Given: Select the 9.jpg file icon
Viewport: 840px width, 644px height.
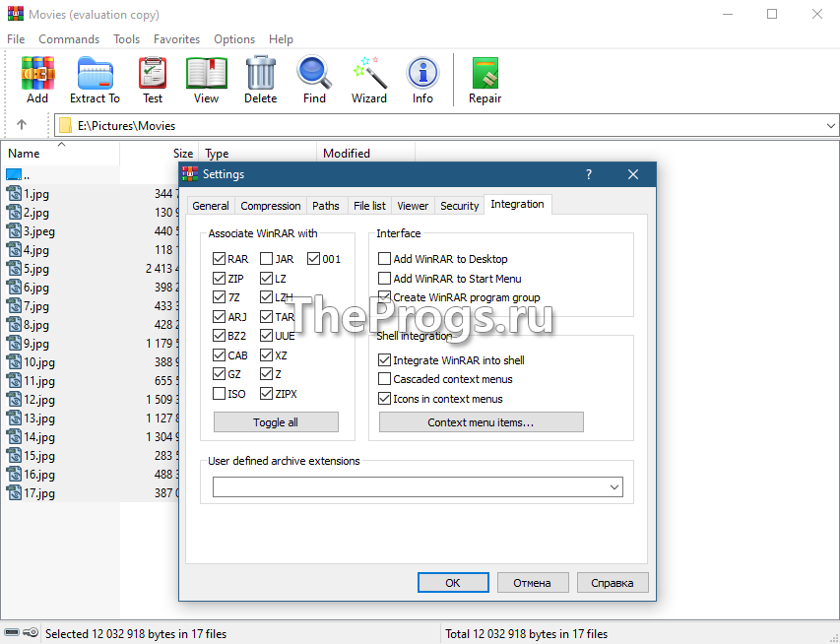Looking at the screenshot, I should tap(14, 343).
